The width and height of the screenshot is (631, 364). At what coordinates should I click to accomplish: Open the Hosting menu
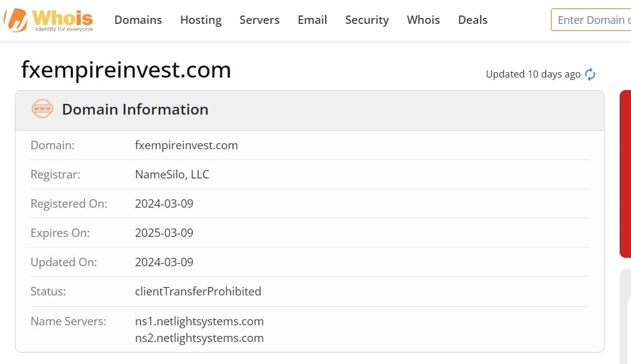201,20
